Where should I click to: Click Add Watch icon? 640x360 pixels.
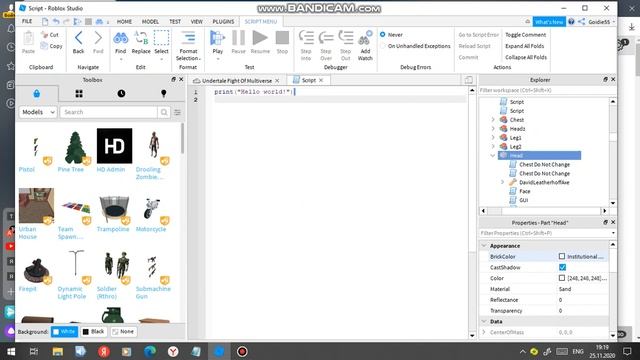tap(365, 38)
